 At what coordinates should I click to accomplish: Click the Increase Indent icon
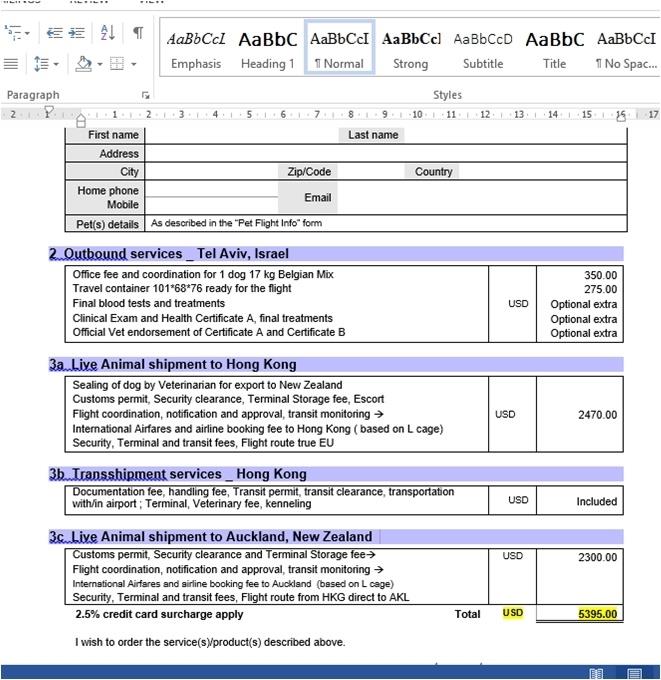77,33
